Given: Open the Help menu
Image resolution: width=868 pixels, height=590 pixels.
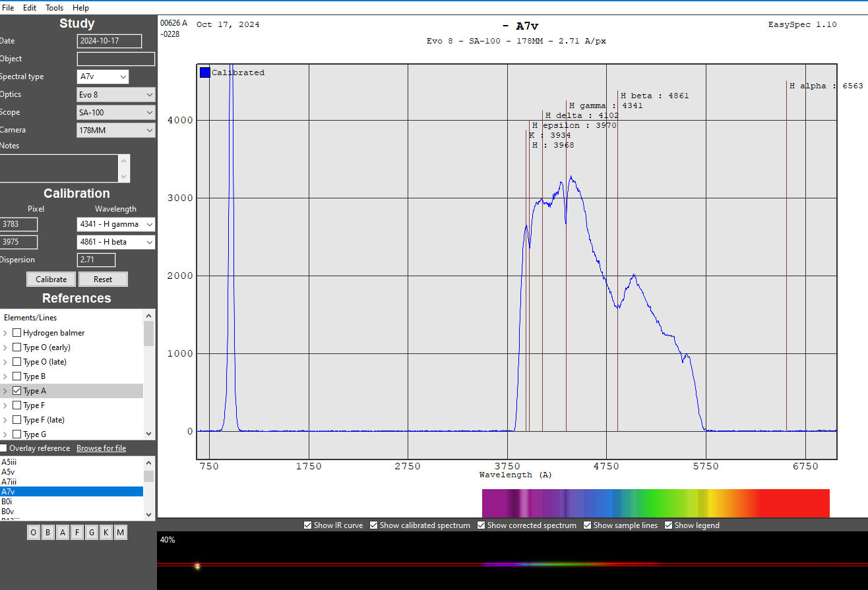Looking at the screenshot, I should point(80,8).
